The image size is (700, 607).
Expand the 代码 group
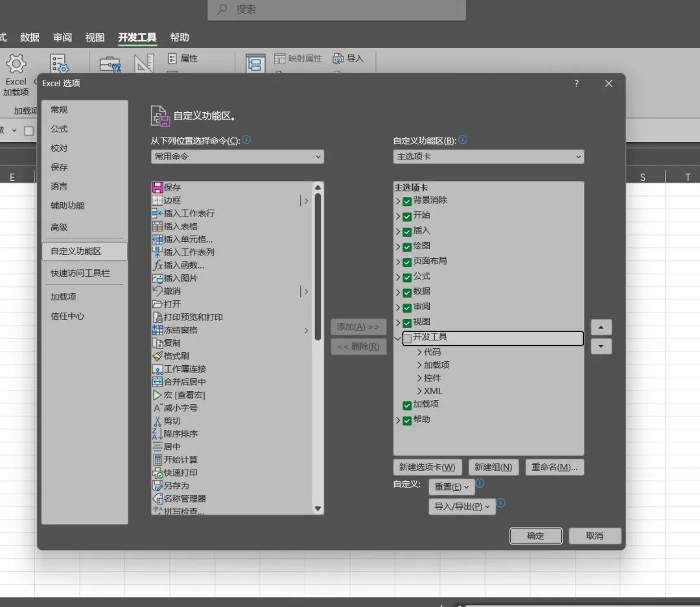(x=419, y=352)
